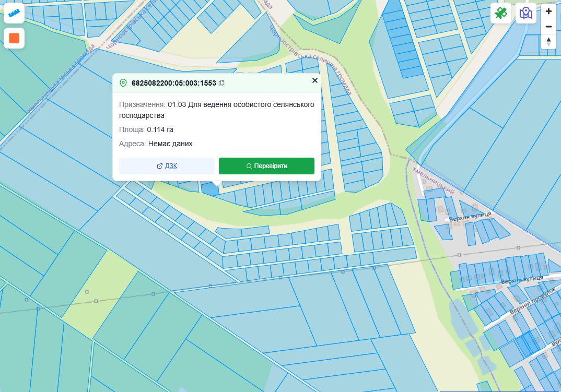
Task: Switch to the satellite imagery view
Action: (500, 13)
